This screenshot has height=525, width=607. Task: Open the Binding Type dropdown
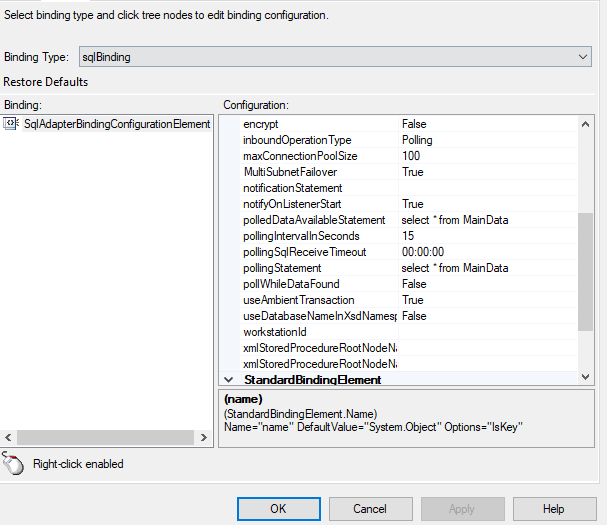583,57
